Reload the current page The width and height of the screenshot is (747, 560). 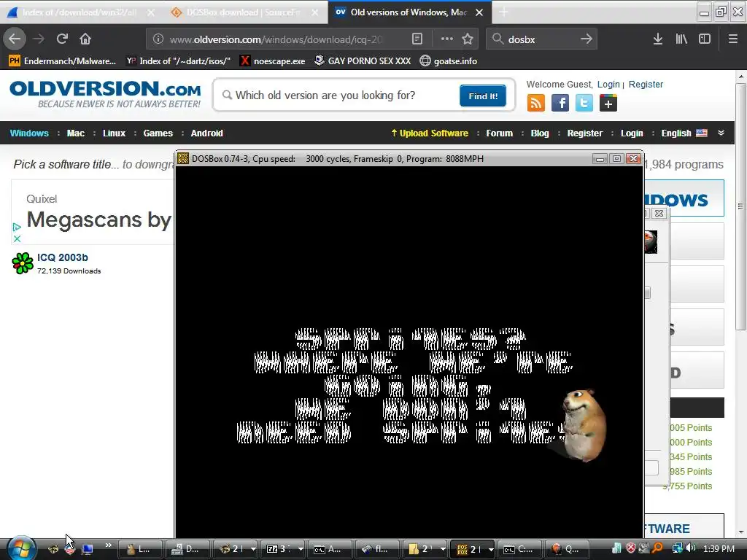click(62, 39)
